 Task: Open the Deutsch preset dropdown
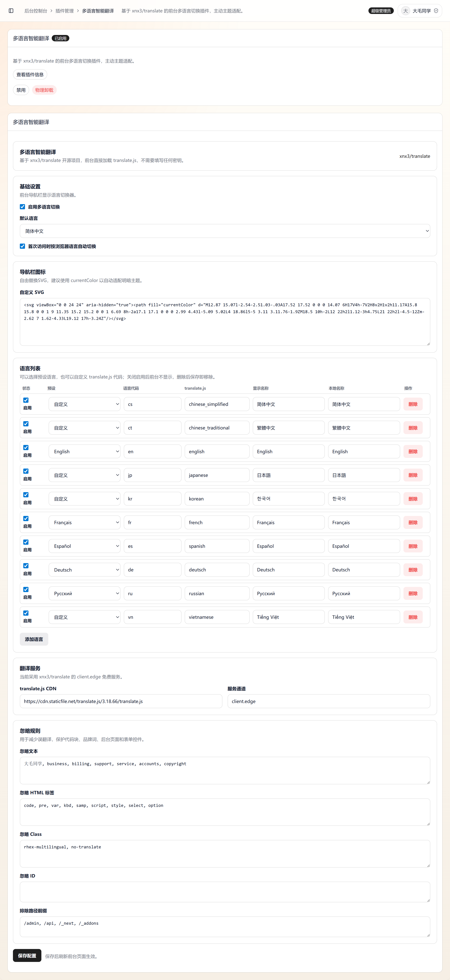[84, 569]
